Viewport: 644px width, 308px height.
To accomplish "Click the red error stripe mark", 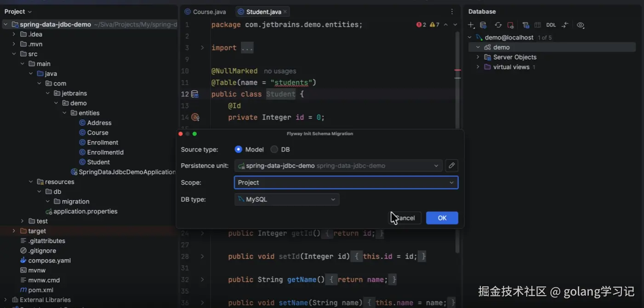I will [457, 70].
